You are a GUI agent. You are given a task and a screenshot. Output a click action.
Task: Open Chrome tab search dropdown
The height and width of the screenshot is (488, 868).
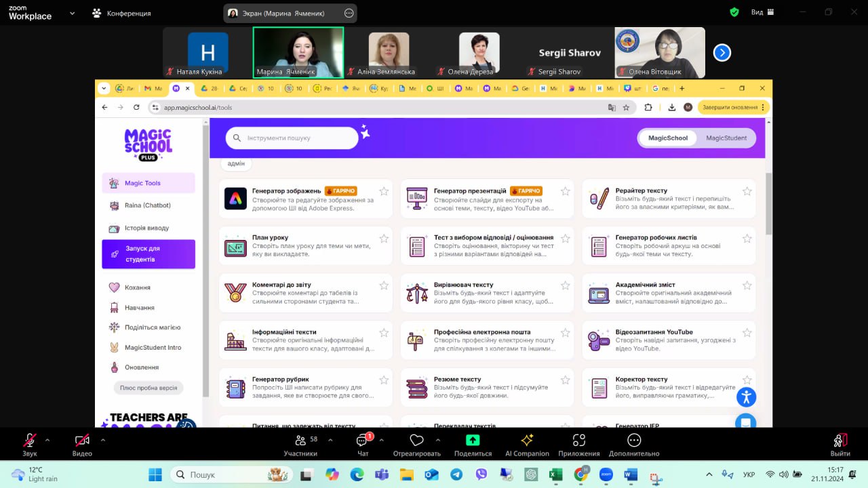point(104,88)
